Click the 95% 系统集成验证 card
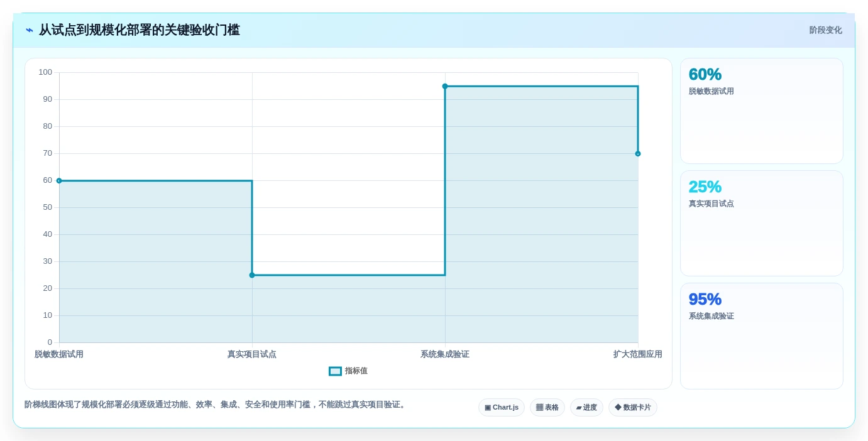Screen dimensions: 868x441 pyautogui.click(x=762, y=336)
